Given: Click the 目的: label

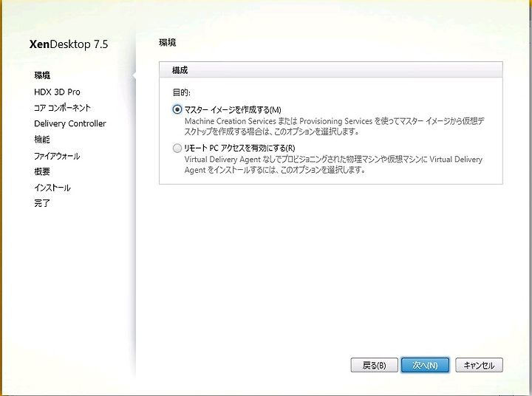Looking at the screenshot, I should (182, 92).
